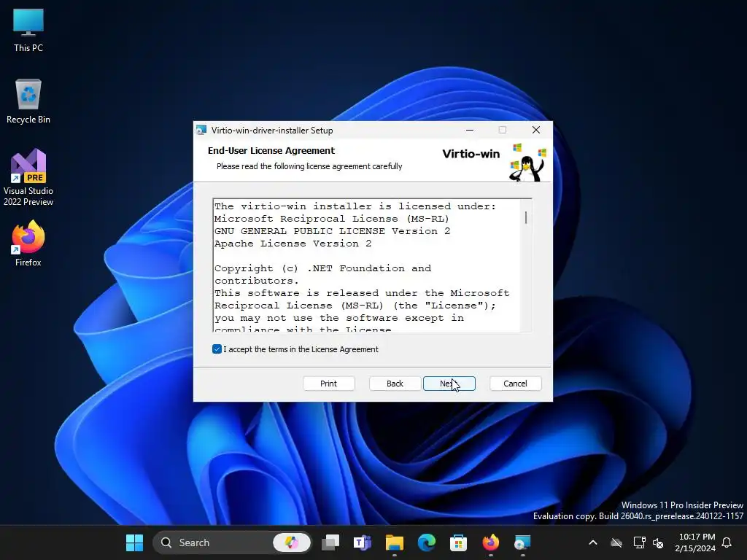Show hidden system tray icons
747x560 pixels.
coord(593,542)
